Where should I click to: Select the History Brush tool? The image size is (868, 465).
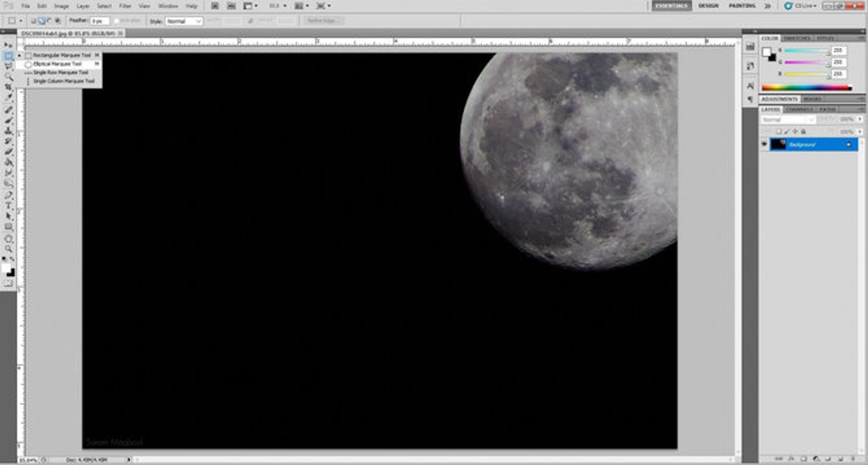8,141
